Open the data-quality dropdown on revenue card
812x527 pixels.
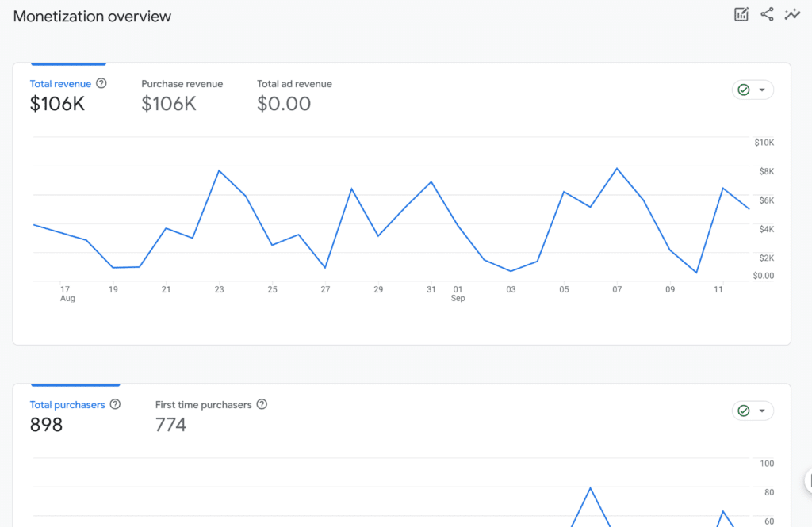(x=760, y=90)
